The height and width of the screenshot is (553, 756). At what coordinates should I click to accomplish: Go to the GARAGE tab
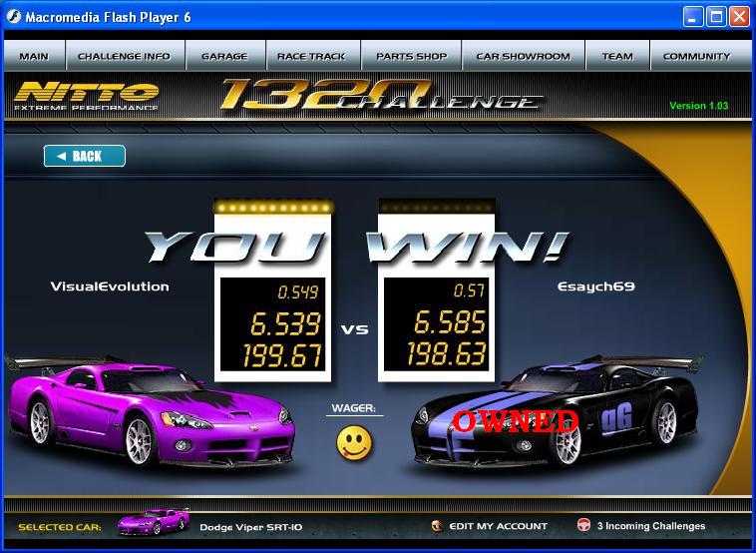pyautogui.click(x=224, y=56)
